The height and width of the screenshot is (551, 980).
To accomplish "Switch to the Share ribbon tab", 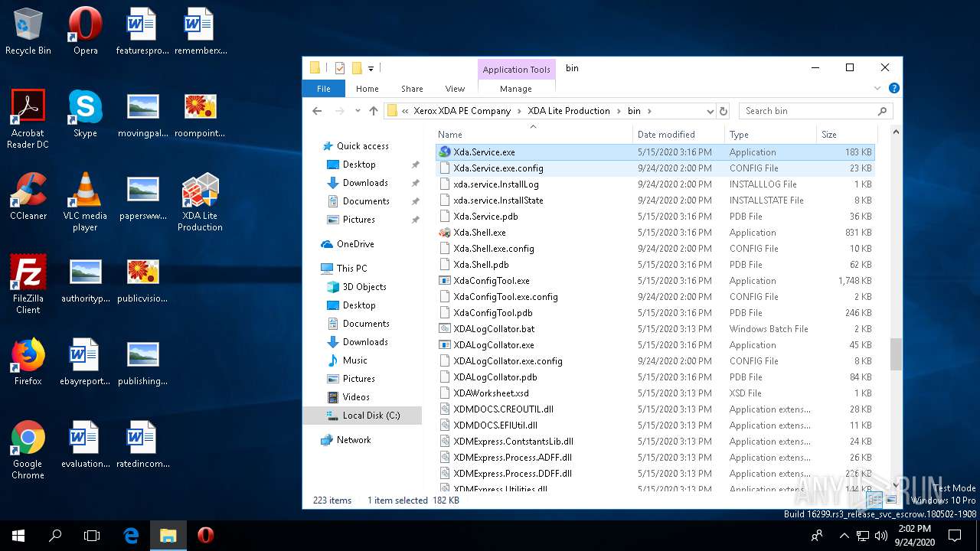I will (x=412, y=89).
